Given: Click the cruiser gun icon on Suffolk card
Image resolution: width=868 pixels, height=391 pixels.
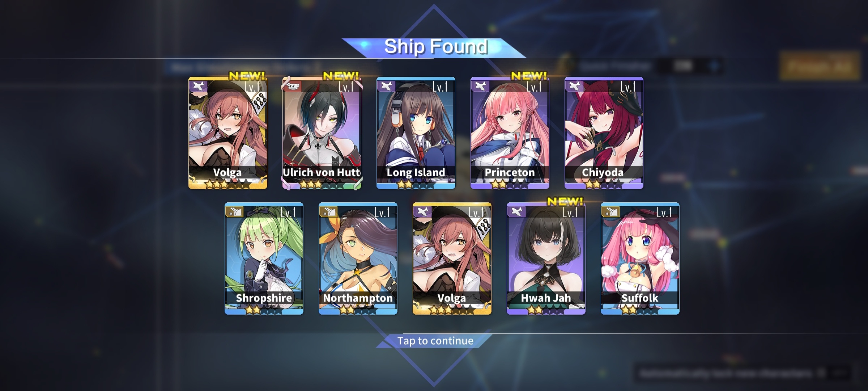Looking at the screenshot, I should [x=610, y=212].
